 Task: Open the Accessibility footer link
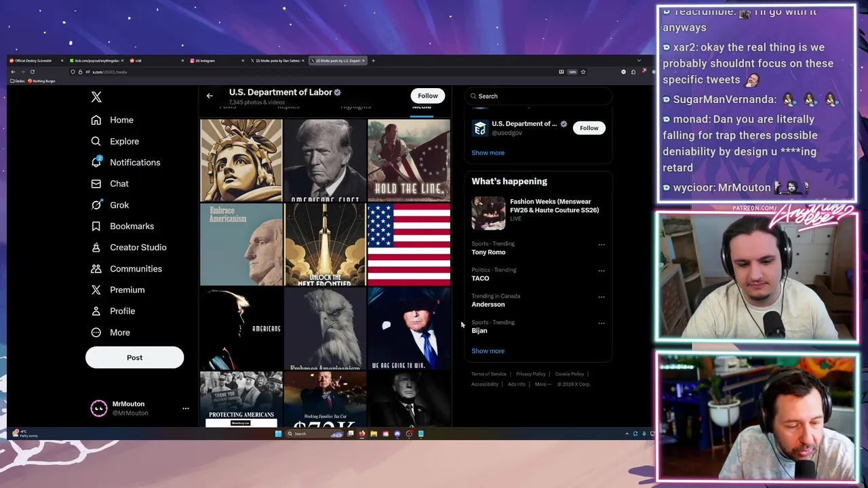coord(485,384)
